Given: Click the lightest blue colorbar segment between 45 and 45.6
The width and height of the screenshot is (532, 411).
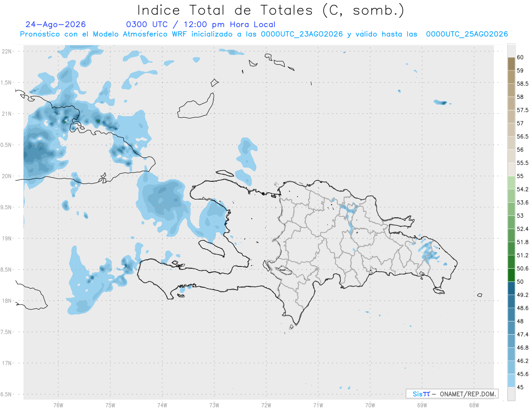Looking at the screenshot, I should (511, 381).
